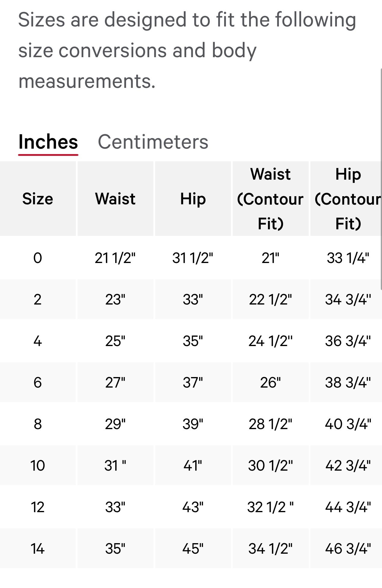Click the 24 1/2" contour waist cell
Screen dimensions: 382x588
pos(270,341)
